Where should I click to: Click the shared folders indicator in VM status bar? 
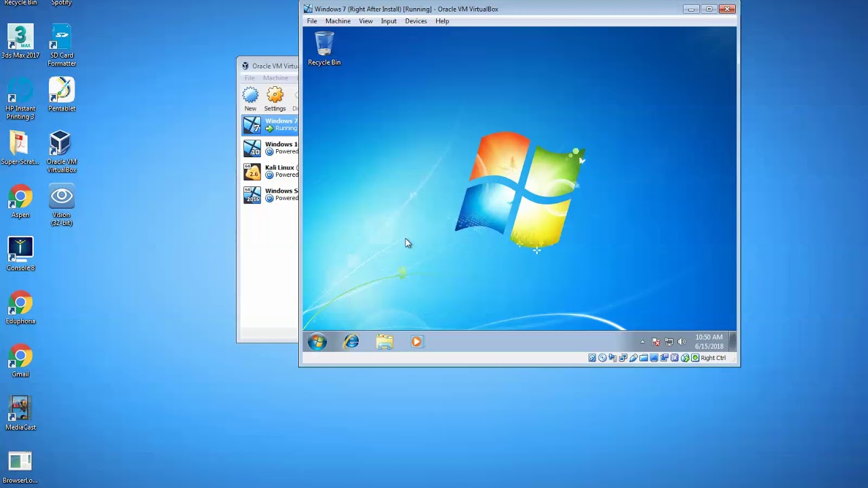tap(644, 358)
